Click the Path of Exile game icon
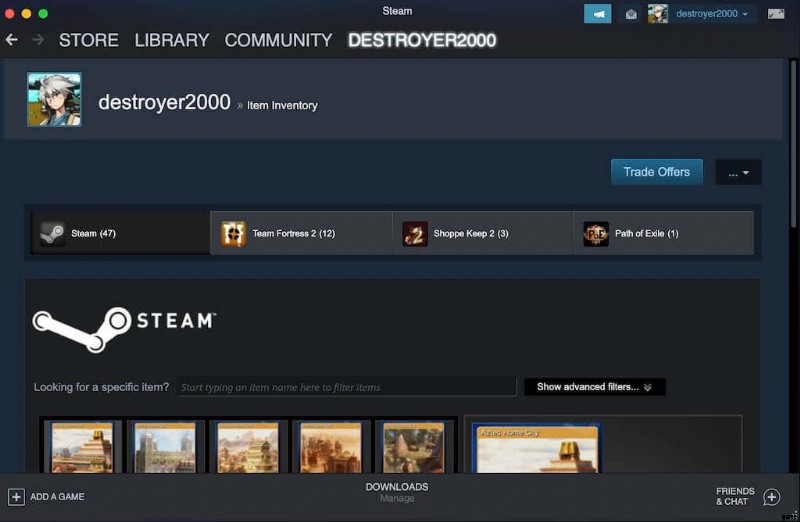Viewport: 800px width, 522px height. point(596,234)
